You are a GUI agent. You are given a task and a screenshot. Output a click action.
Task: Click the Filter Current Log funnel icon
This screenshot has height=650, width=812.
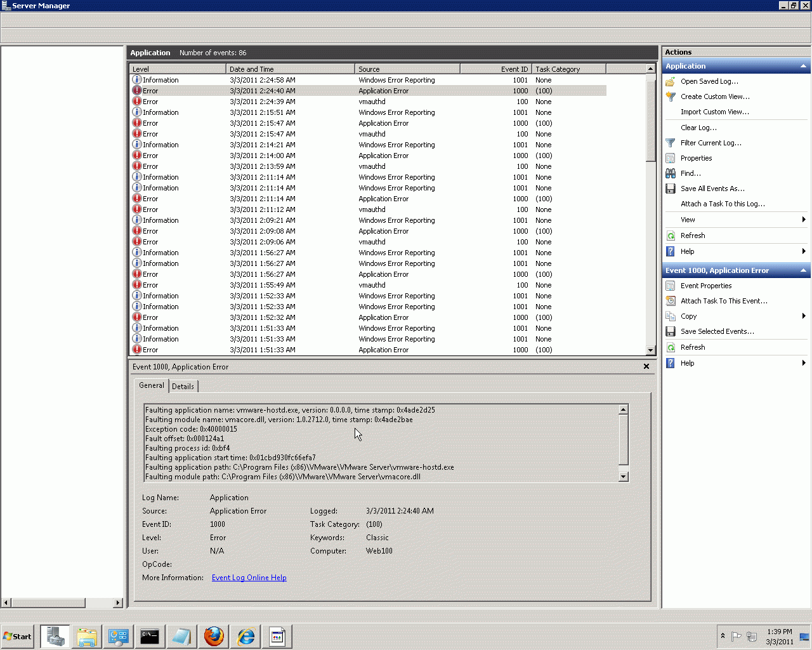coord(670,143)
